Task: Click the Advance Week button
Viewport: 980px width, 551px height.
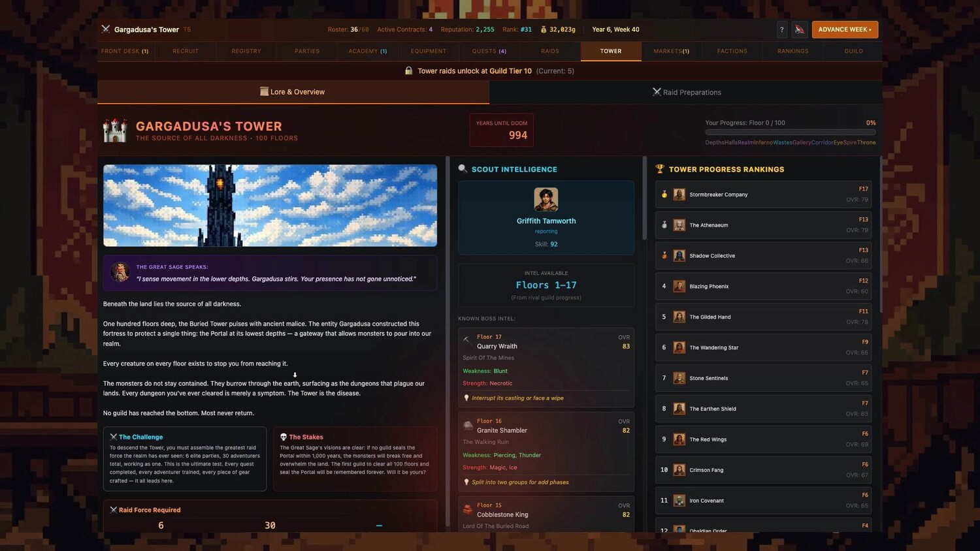Action: click(844, 29)
